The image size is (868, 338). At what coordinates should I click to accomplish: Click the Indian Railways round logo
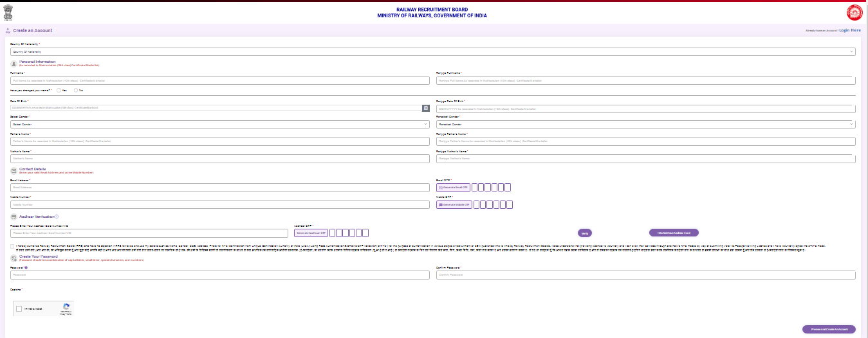[x=854, y=13]
